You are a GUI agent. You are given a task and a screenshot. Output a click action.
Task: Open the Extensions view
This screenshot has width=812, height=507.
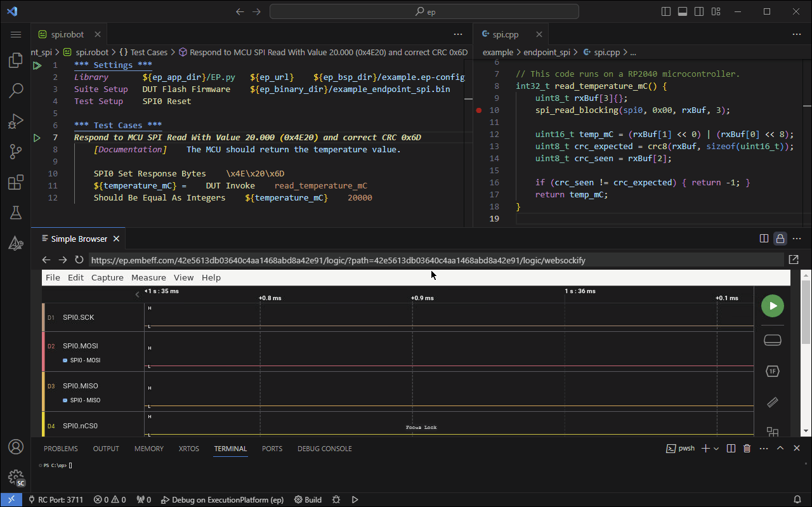point(16,183)
